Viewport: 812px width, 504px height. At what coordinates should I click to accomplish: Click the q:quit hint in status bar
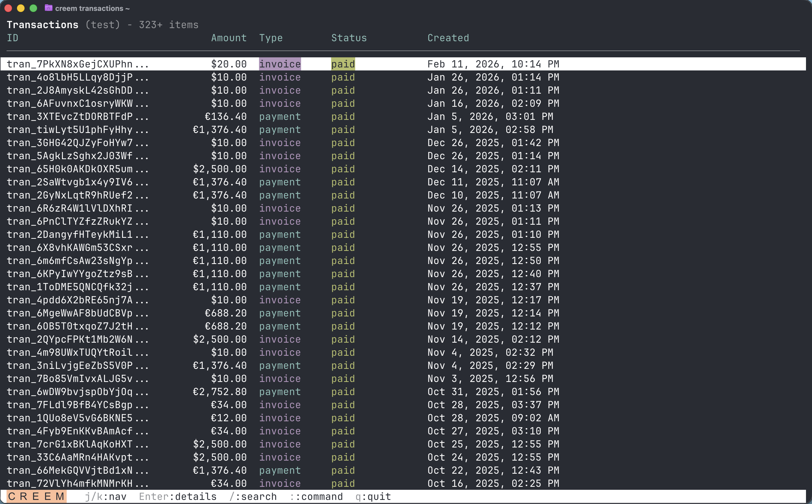[373, 497]
